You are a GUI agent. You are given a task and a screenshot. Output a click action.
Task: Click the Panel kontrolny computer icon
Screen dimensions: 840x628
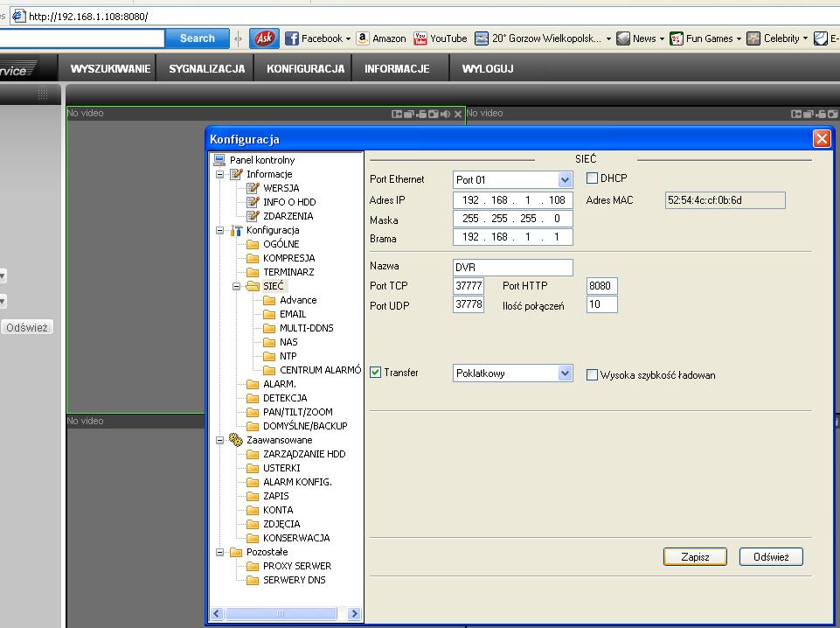[219, 160]
